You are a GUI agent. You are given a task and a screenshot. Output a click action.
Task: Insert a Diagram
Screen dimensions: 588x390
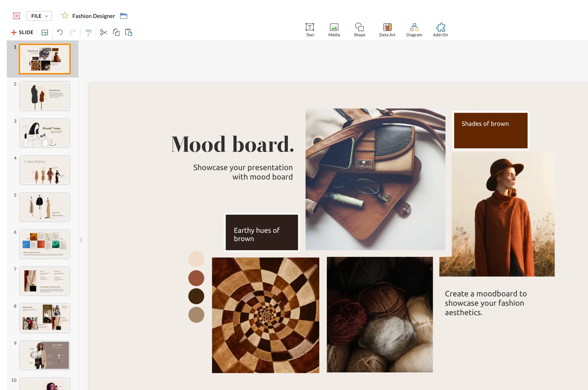(x=414, y=30)
